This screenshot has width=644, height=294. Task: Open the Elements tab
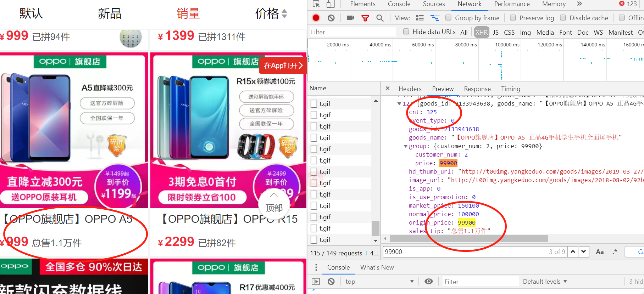[362, 4]
